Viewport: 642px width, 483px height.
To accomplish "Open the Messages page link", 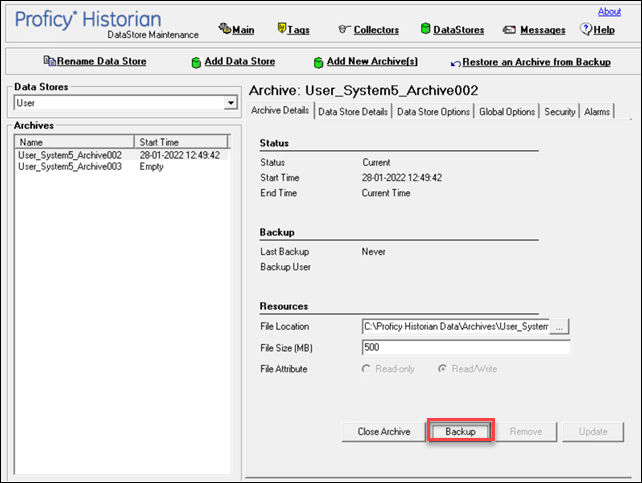I will pos(543,30).
